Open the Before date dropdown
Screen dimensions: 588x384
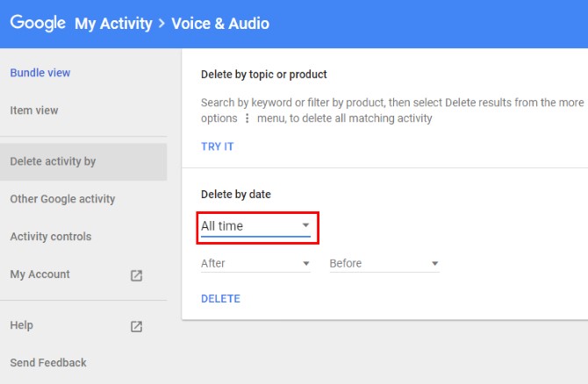coord(384,263)
